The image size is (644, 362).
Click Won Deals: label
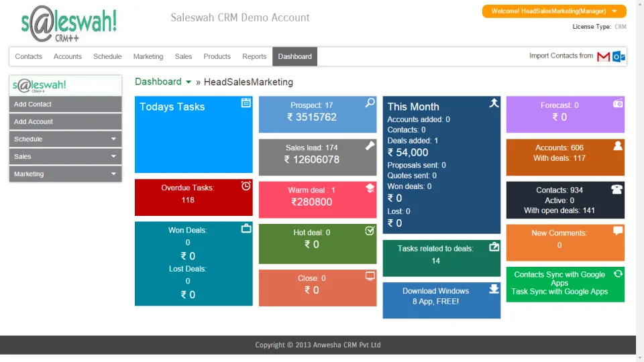[x=187, y=230]
